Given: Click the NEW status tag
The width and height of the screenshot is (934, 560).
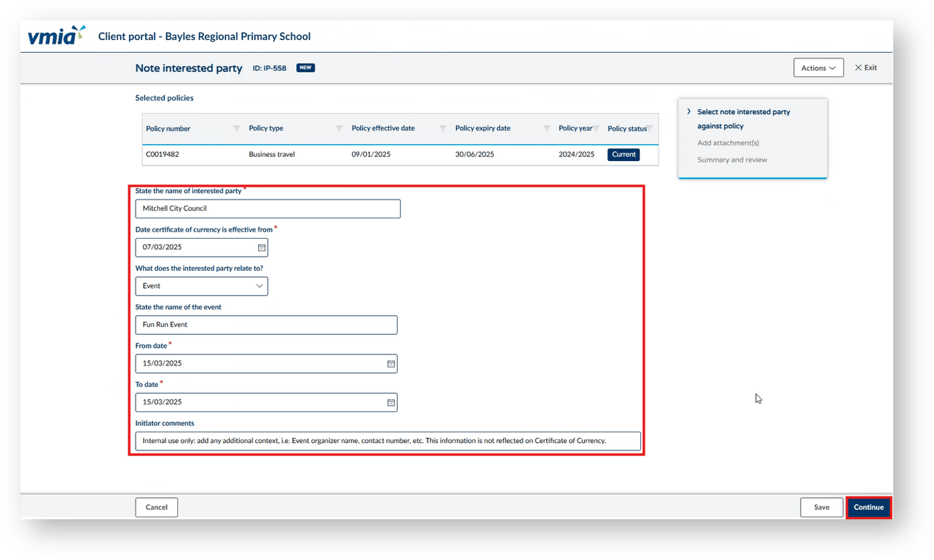Looking at the screenshot, I should (306, 68).
